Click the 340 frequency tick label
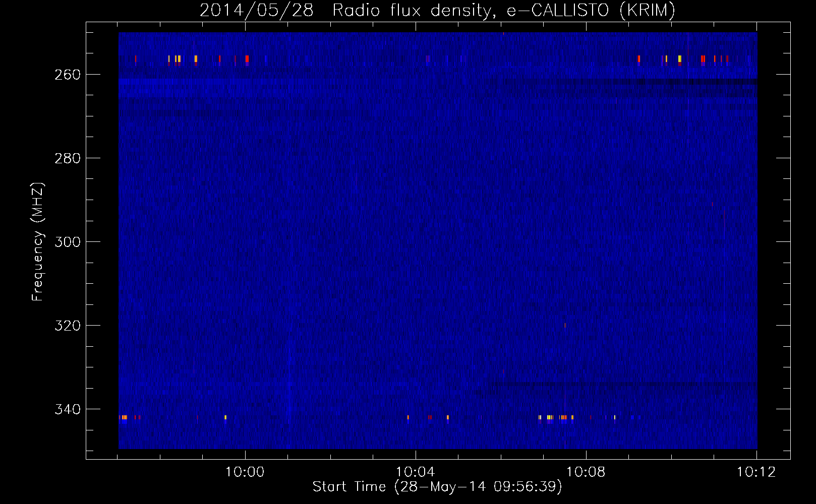816x504 pixels. click(68, 409)
